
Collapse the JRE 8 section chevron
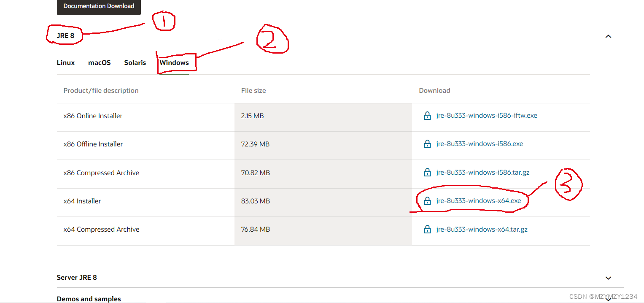pos(608,36)
